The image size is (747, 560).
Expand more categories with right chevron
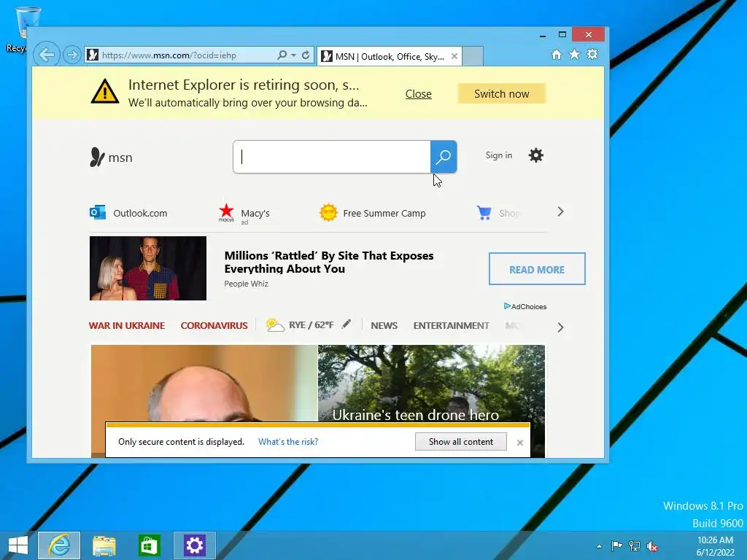(560, 327)
